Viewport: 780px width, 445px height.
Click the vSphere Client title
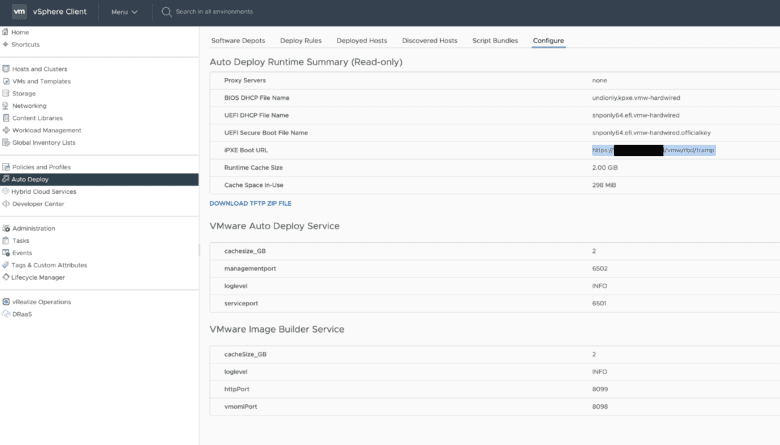point(60,11)
